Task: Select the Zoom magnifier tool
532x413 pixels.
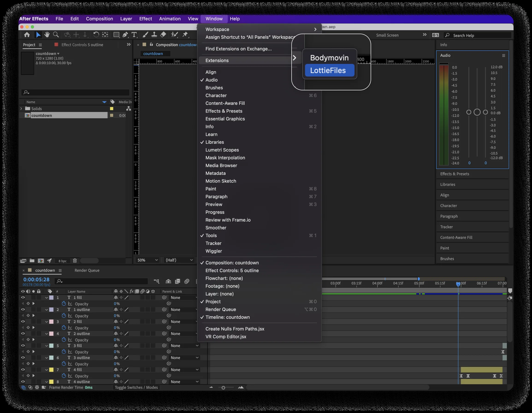Action: pos(56,35)
